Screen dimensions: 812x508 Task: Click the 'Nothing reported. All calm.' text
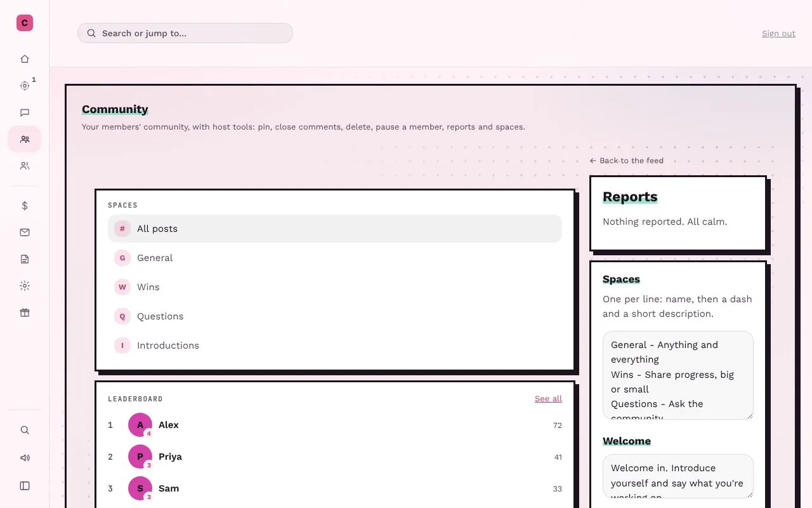click(665, 222)
